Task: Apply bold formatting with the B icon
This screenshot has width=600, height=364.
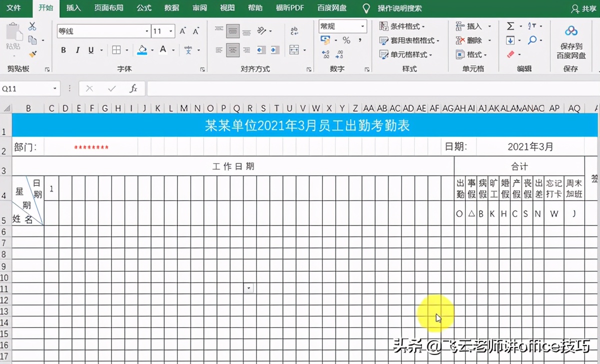Action: pos(63,50)
